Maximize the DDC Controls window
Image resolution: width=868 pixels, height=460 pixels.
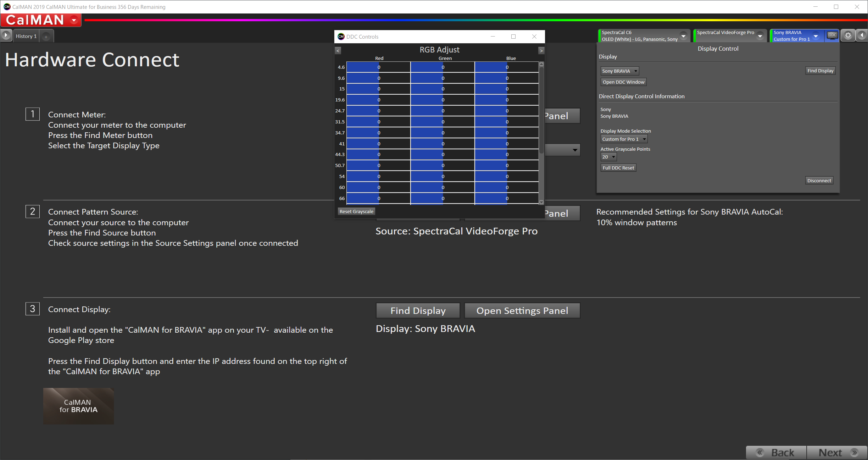click(513, 37)
